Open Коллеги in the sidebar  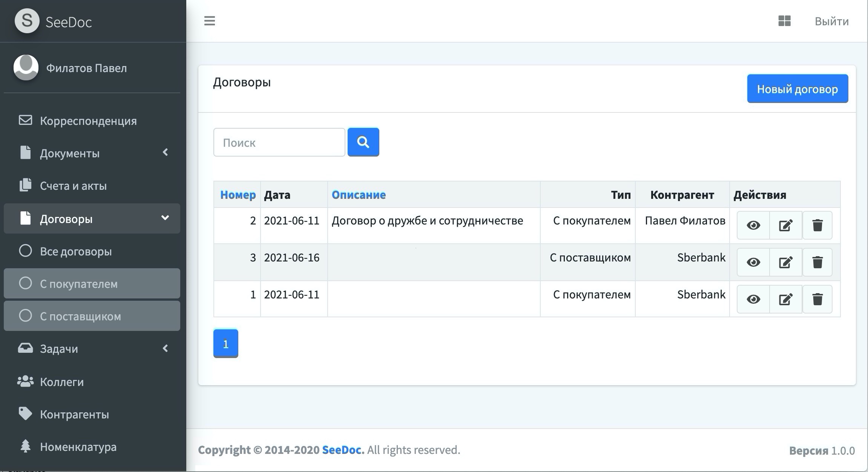[92, 381]
